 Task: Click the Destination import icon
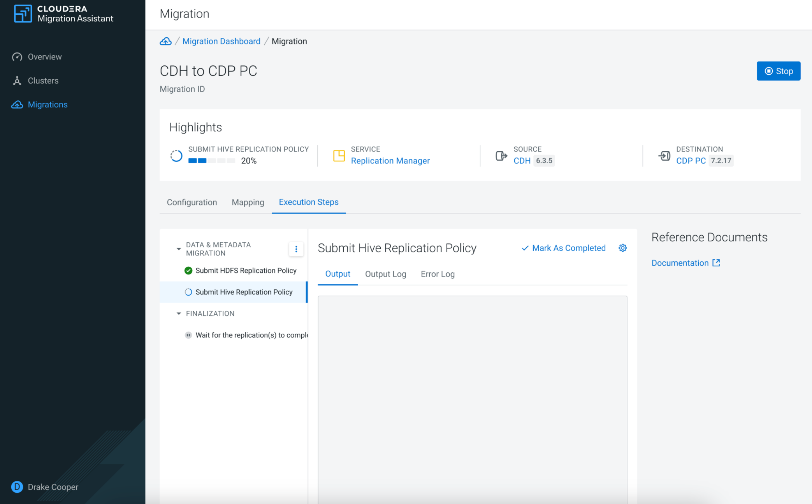664,156
